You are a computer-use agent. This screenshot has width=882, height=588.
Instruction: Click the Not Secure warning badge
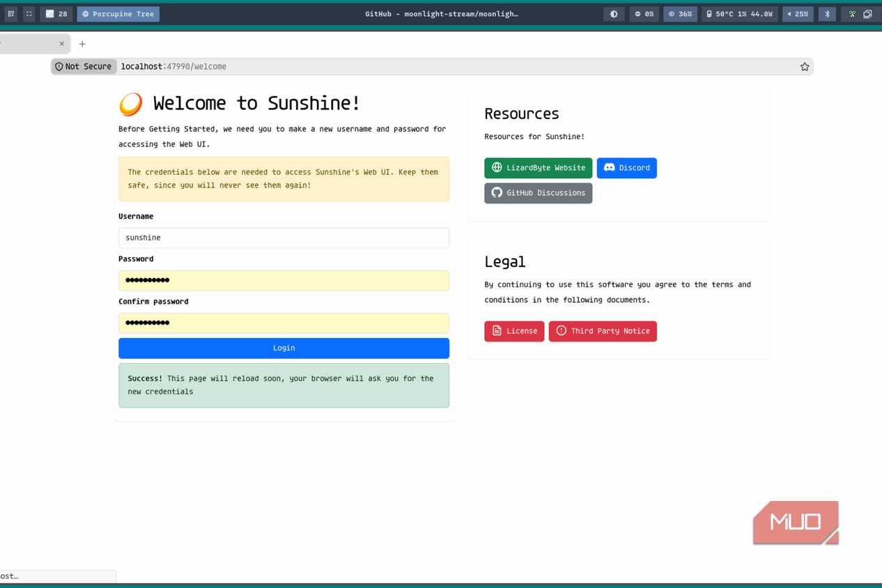coord(84,67)
